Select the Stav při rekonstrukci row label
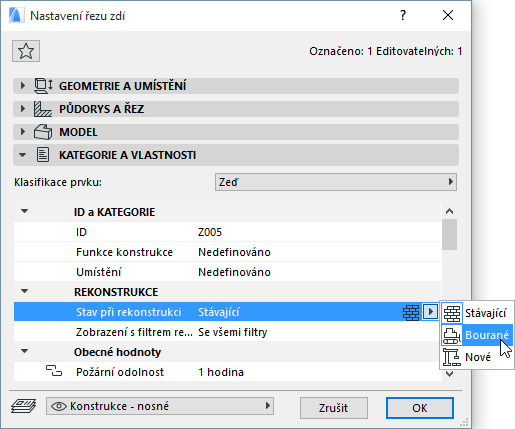The height and width of the screenshot is (429, 515). click(x=128, y=312)
